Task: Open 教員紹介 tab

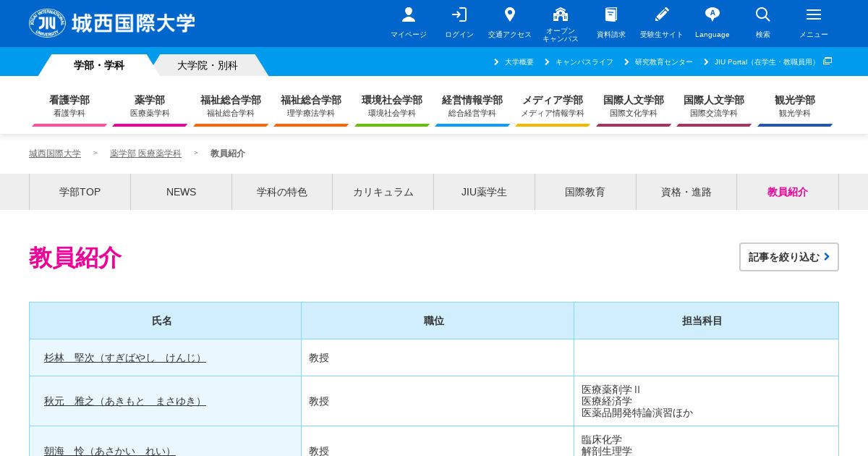Action: (x=788, y=192)
